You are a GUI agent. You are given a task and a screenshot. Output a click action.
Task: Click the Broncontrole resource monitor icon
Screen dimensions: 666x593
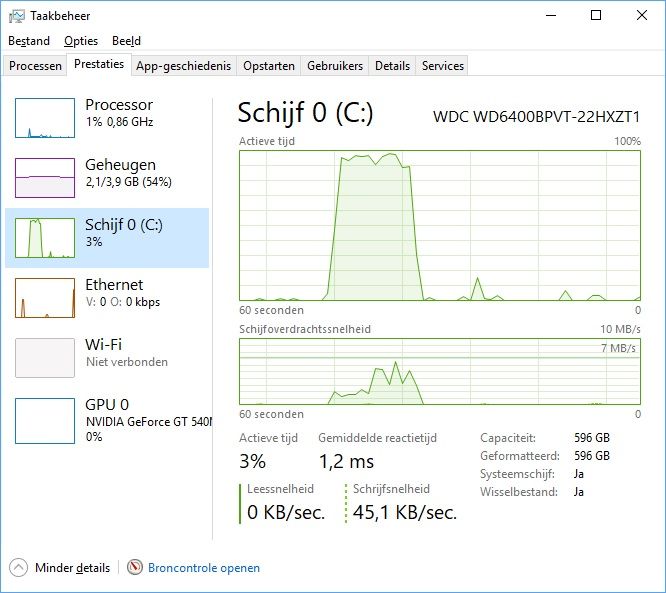pyautogui.click(x=135, y=568)
